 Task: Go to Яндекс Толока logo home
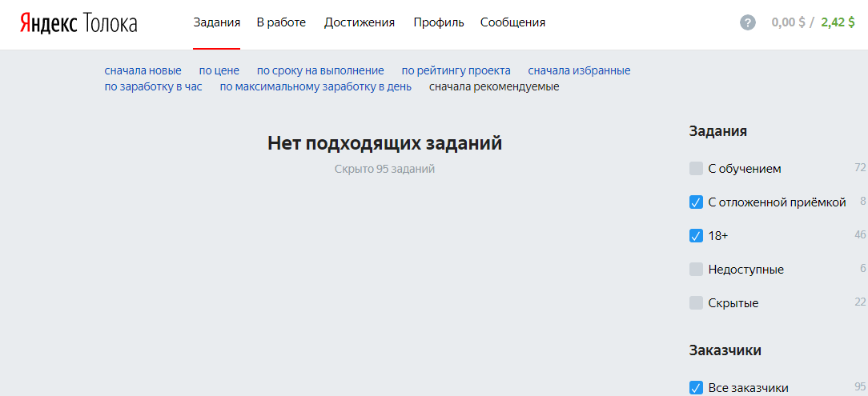(78, 23)
